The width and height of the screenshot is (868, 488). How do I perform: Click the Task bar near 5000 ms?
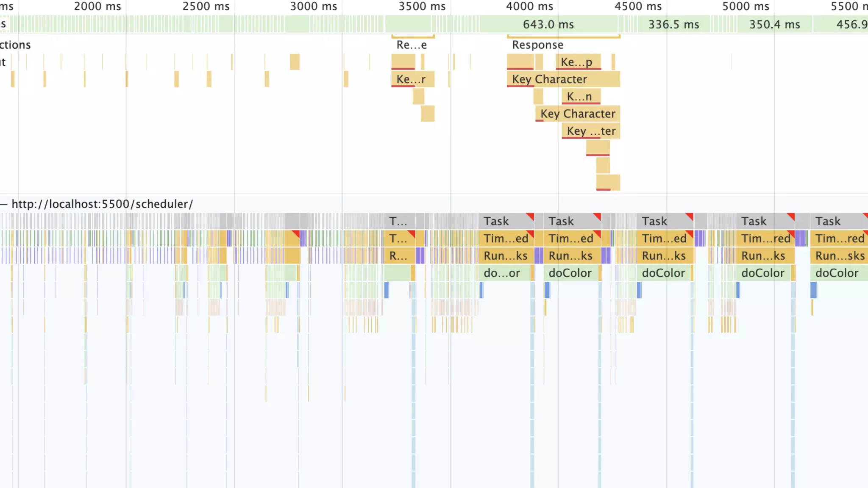(765, 221)
